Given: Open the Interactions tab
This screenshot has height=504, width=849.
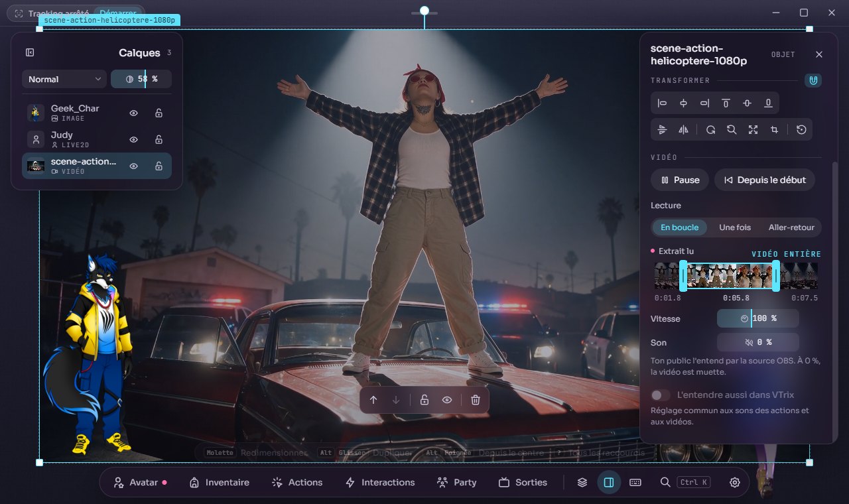Looking at the screenshot, I should click(380, 482).
